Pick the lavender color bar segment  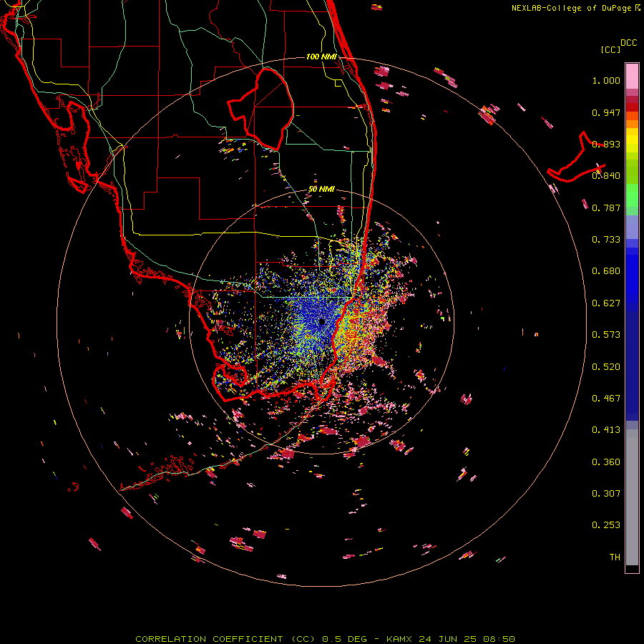point(632,228)
